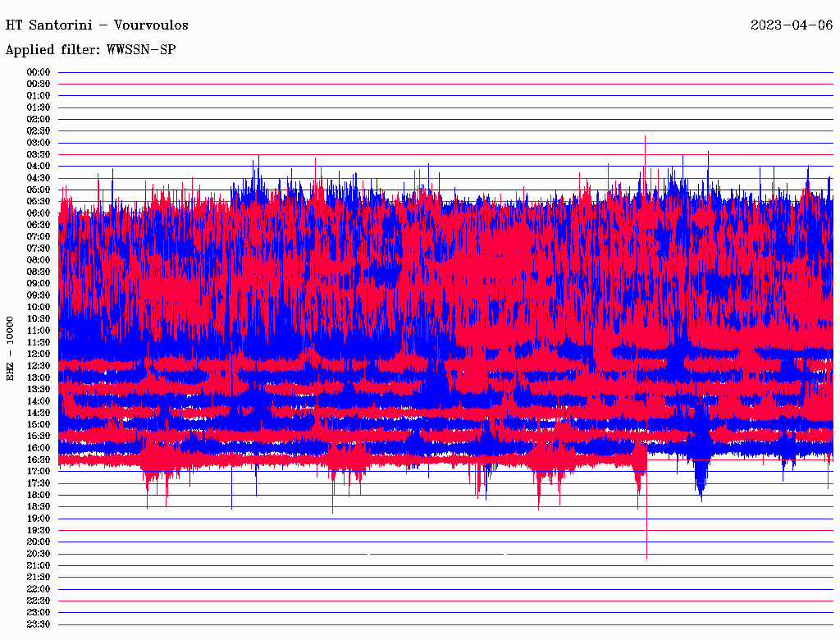Click the 05:00 time label
This screenshot has height=640, width=840.
[39, 190]
